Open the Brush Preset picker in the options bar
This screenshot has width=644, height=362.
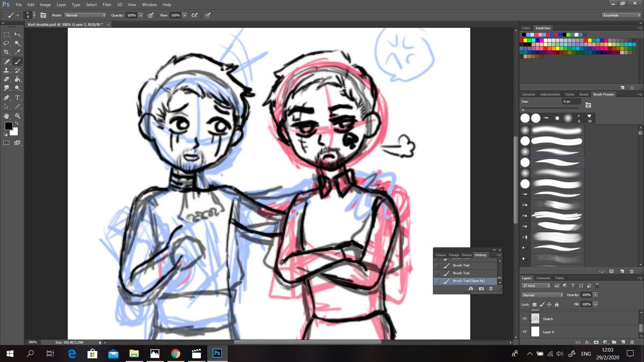33,15
